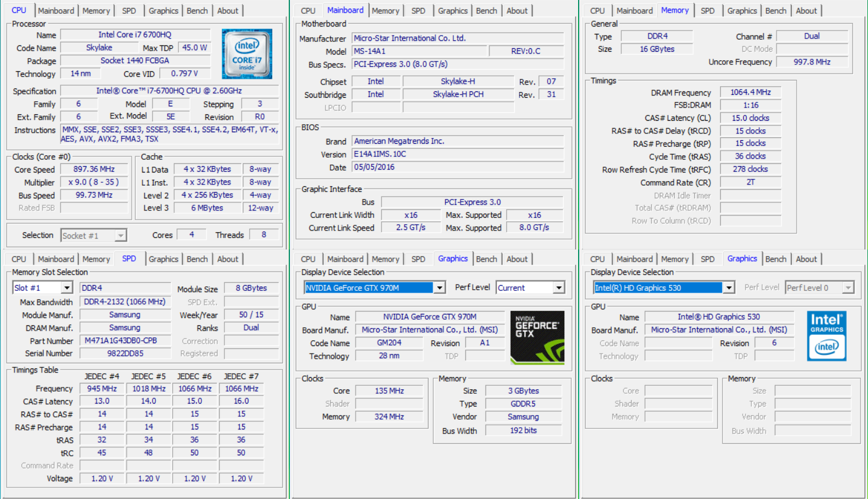The width and height of the screenshot is (868, 499).
Task: Select the tRFC value 278 clocks
Action: [x=751, y=169]
